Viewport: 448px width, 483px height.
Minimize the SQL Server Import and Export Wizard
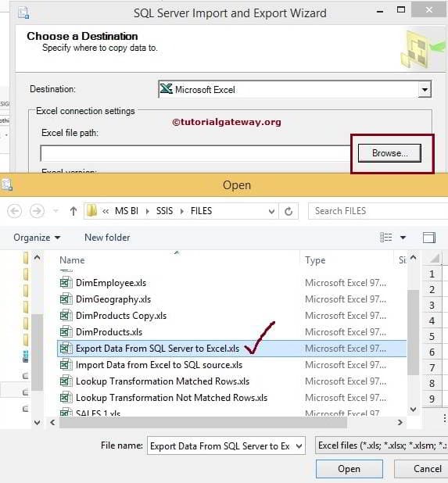tap(380, 11)
